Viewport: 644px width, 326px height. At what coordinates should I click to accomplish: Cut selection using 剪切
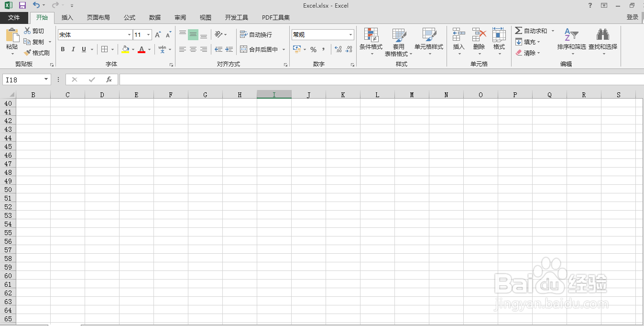tap(34, 31)
